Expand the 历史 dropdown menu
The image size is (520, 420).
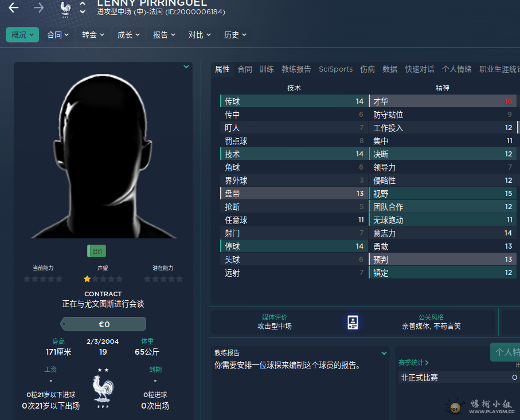[x=235, y=35]
